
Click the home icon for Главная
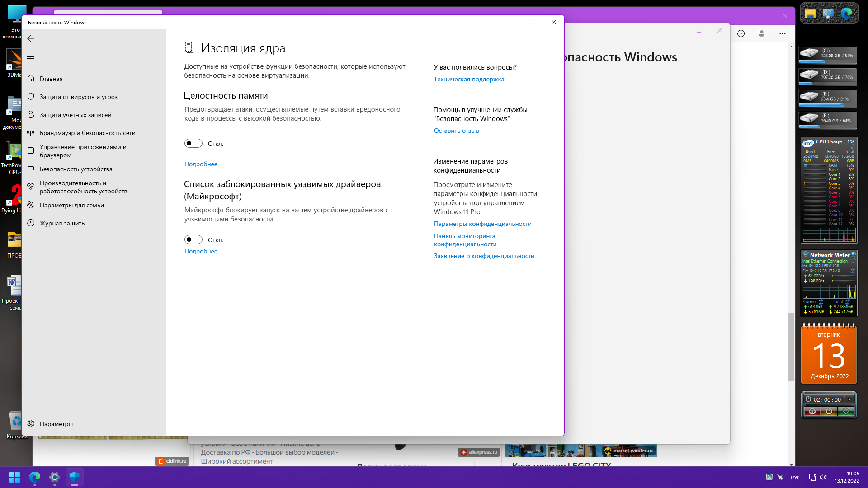pyautogui.click(x=31, y=79)
